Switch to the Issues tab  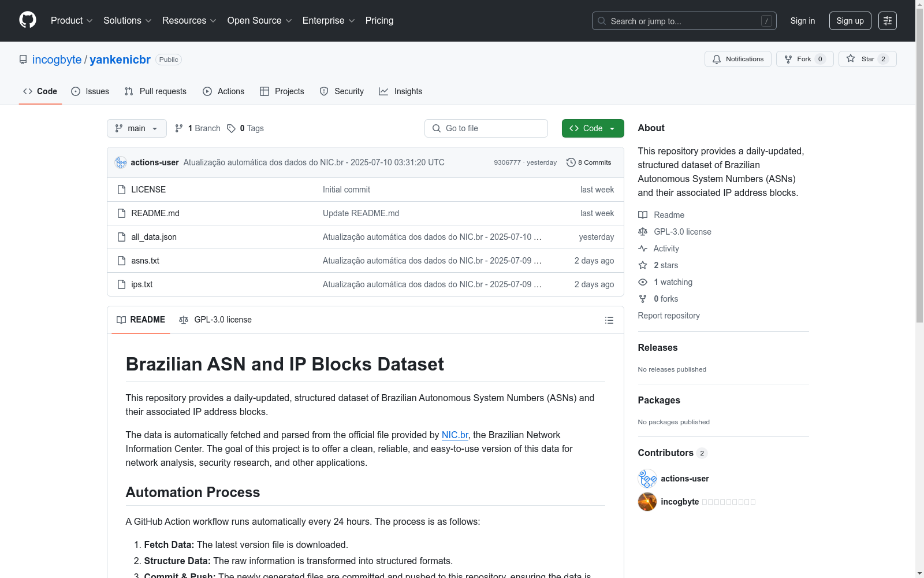(x=90, y=91)
